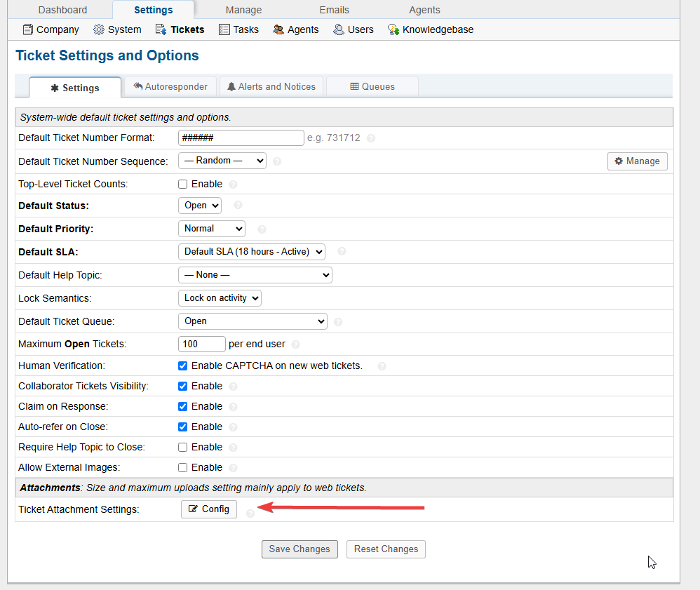Expand the Lock Semantics dropdown
The width and height of the screenshot is (700, 590).
point(220,298)
